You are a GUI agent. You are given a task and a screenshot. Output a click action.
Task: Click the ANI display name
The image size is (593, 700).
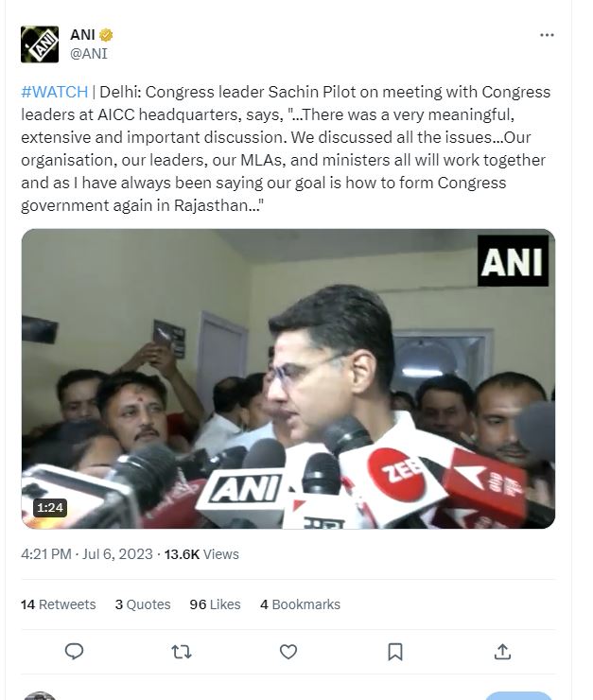(82, 34)
